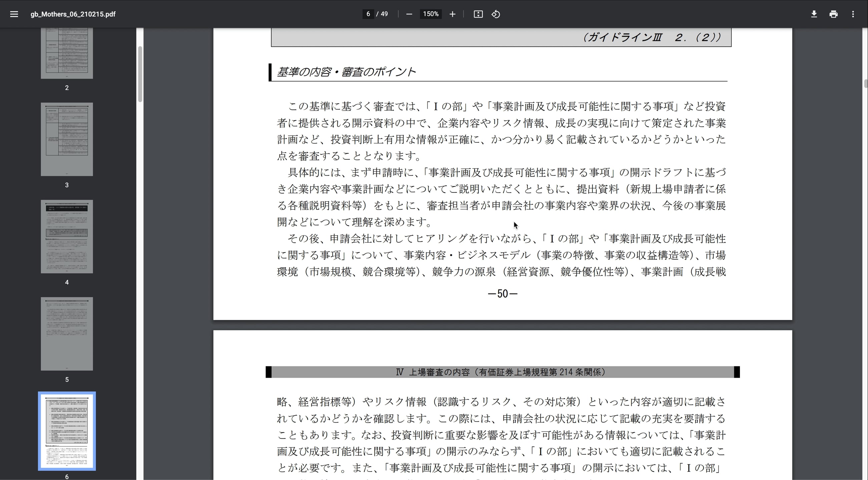Zoom in on the document
Screen dimensions: 868x480
tap(452, 14)
